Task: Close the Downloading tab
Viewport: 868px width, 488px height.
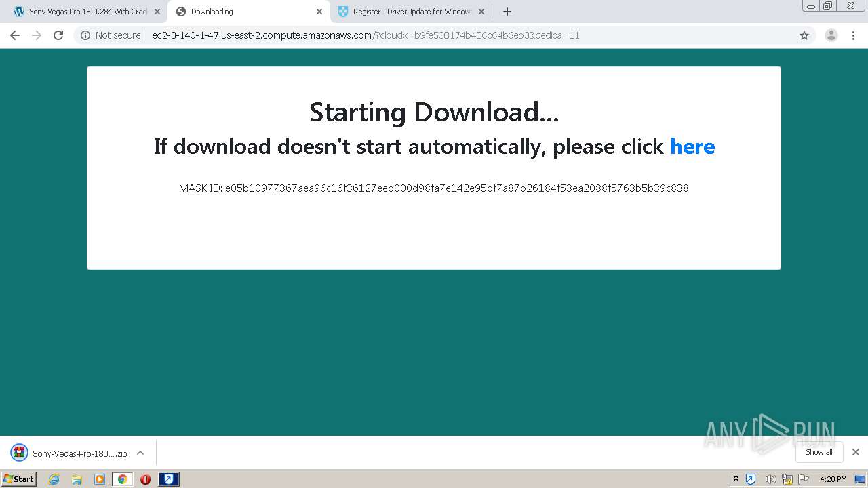Action: (319, 12)
